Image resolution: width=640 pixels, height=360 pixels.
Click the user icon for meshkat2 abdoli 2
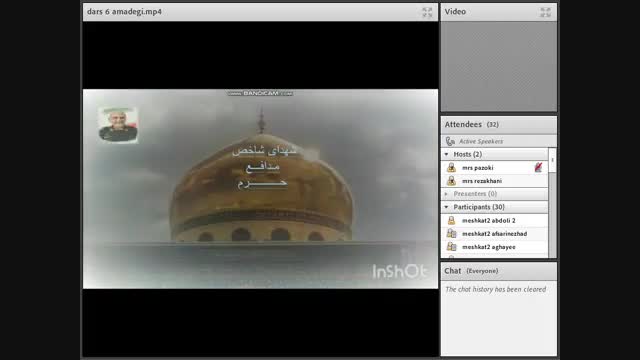pos(451,220)
